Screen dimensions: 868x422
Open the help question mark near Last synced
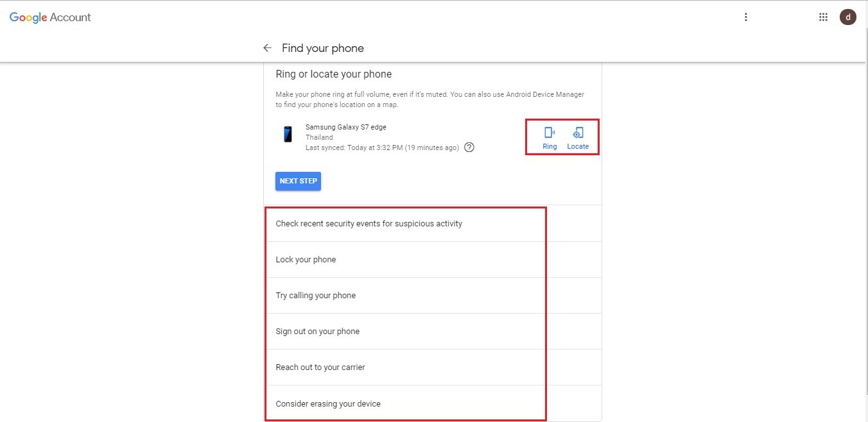tap(469, 148)
